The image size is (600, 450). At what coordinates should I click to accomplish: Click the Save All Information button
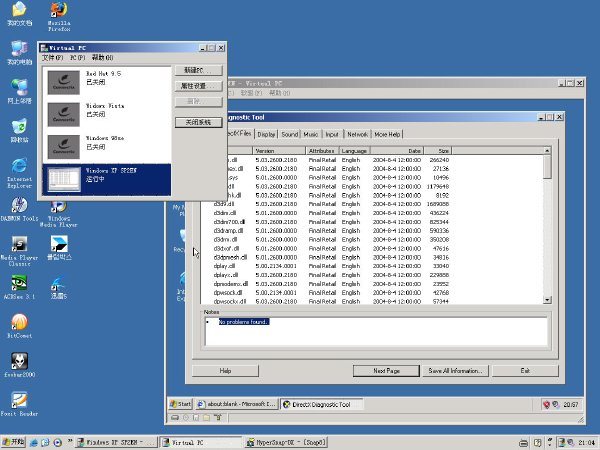455,371
